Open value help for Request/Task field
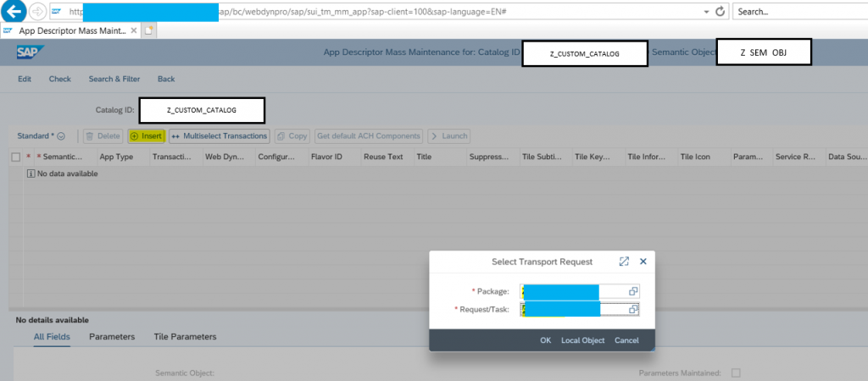This screenshot has height=381, width=868. (x=634, y=309)
